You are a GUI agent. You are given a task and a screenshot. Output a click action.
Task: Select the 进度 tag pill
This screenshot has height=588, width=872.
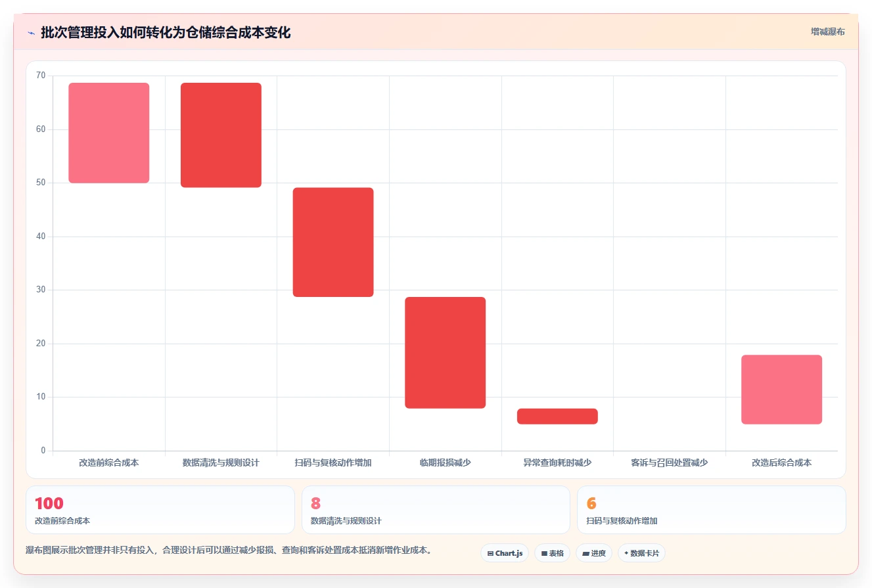pos(594,553)
